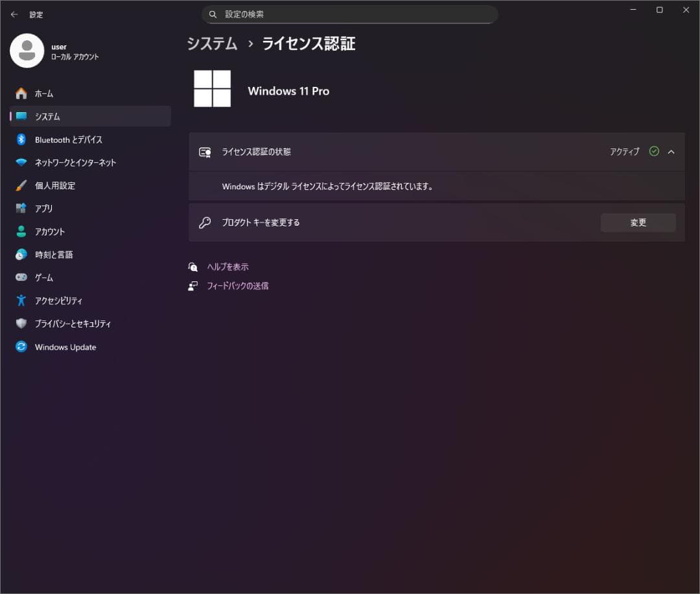Select 個人用設定 in sidebar
Screen dimensions: 700x594
pos(56,185)
